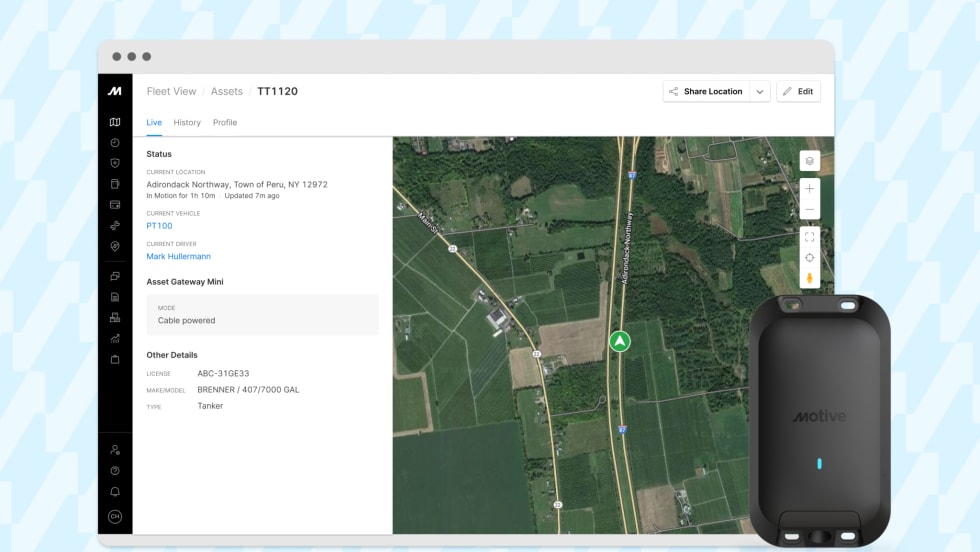Image resolution: width=980 pixels, height=552 pixels.
Task: Click the shield safety icon in sidebar
Action: pyautogui.click(x=115, y=163)
